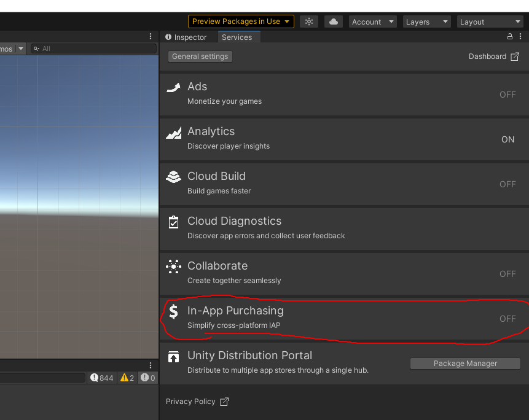
Task: Open the Dashboard link
Action: pos(487,56)
